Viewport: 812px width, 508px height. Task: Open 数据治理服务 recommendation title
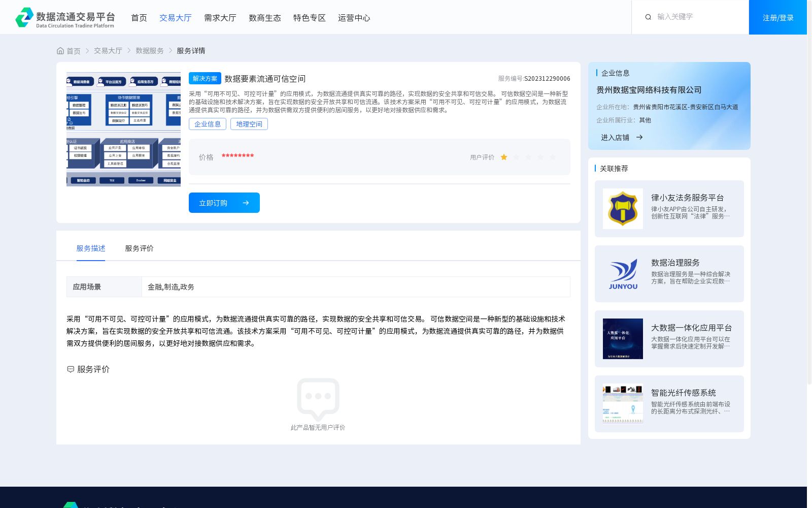[675, 263]
